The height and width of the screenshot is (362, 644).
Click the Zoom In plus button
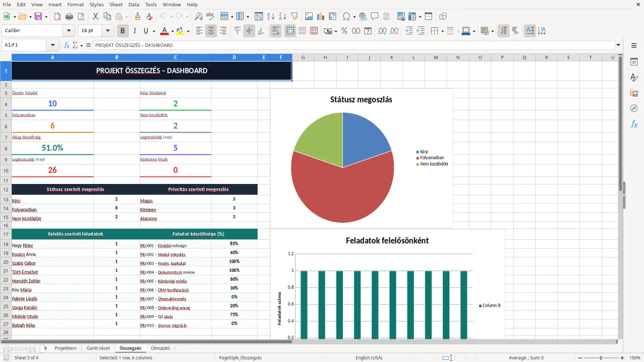click(622, 358)
